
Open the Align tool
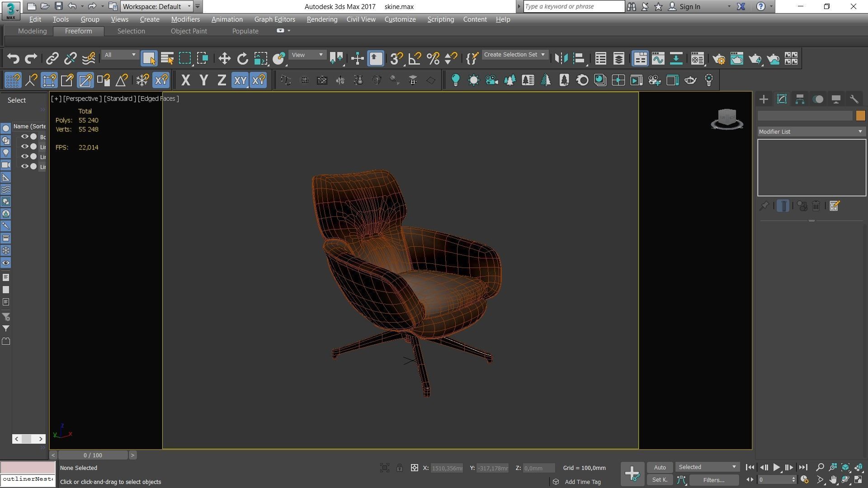click(579, 59)
